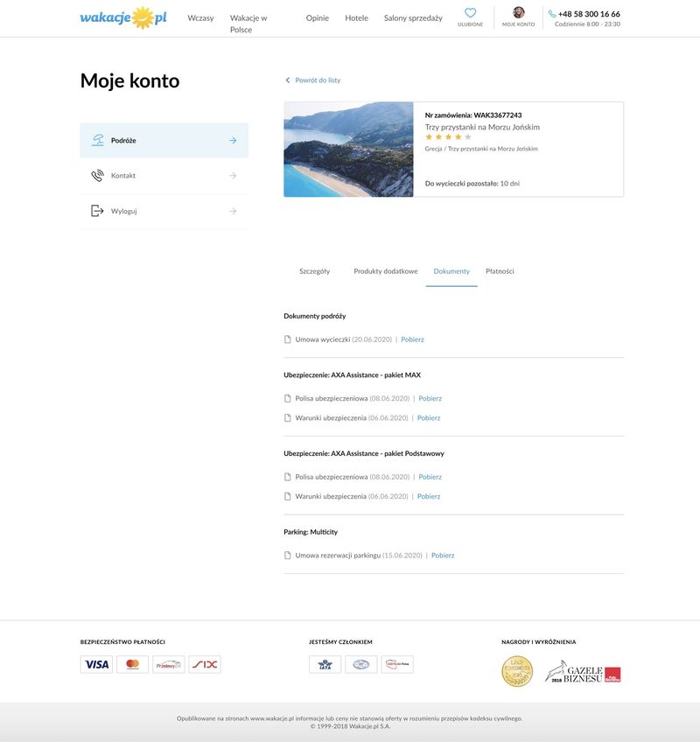Screen dimensions: 700x742
Task: Open Moje Konto profile avatar
Action: click(x=518, y=13)
